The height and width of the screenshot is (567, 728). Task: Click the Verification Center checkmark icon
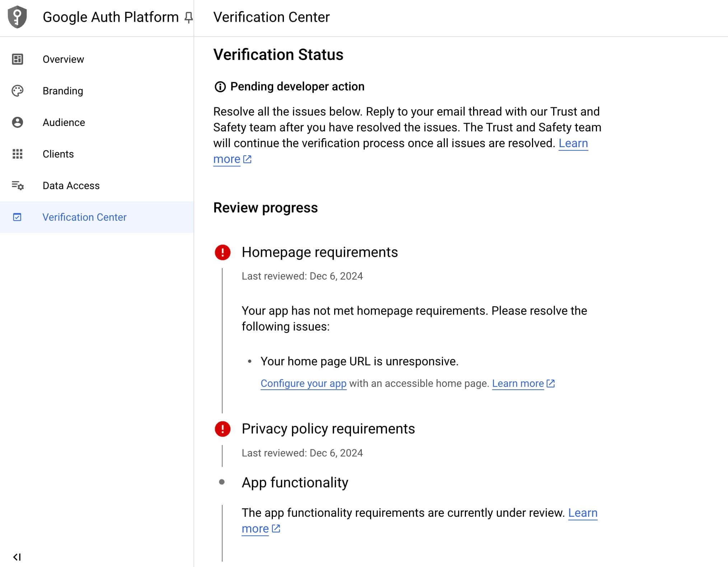[18, 217]
